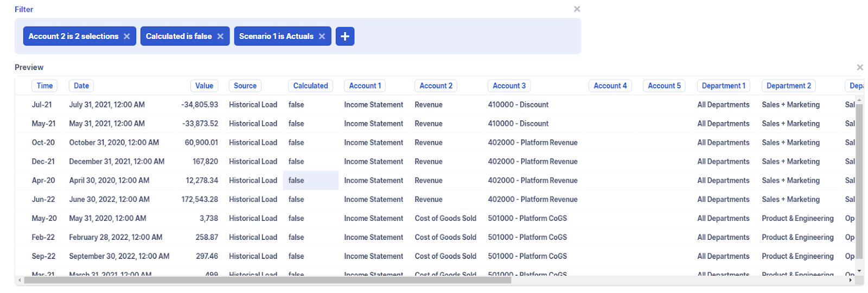Click 501000 - Platform CoGS in May-20 row
The image size is (868, 293).
pos(527,219)
